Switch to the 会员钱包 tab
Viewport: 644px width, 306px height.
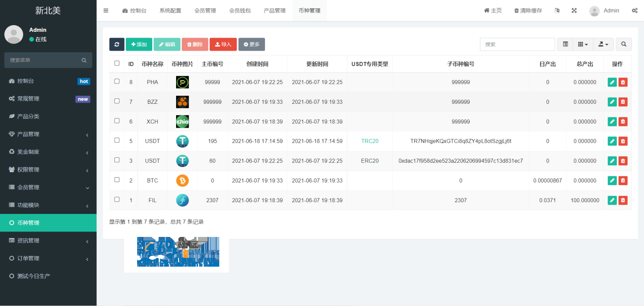240,10
